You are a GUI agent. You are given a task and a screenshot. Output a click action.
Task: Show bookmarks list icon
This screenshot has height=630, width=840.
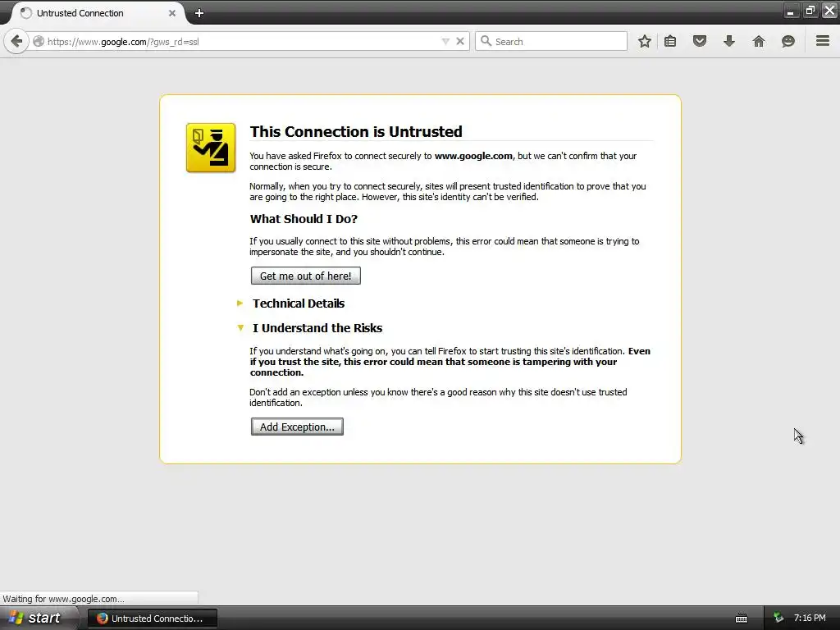[x=670, y=41]
